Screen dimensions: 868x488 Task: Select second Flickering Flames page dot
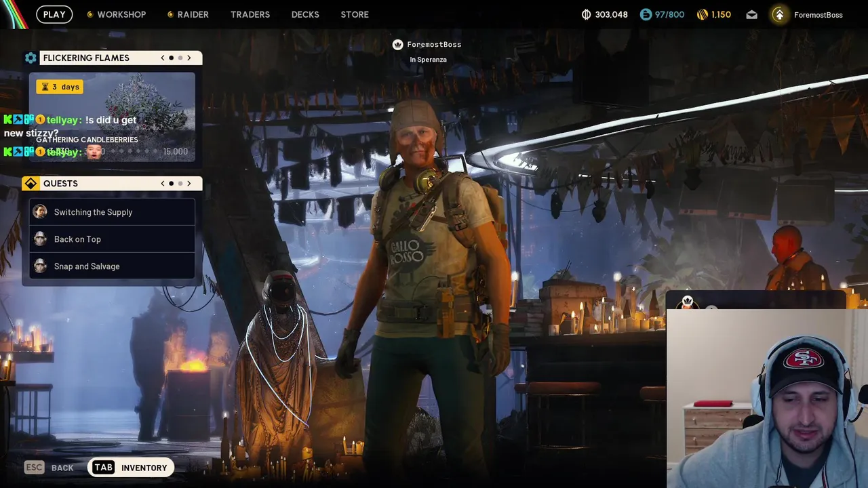pyautogui.click(x=180, y=58)
